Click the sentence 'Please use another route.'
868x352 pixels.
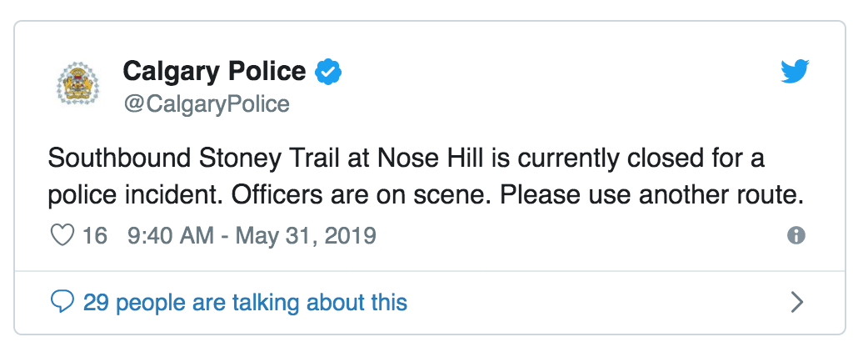click(x=653, y=196)
